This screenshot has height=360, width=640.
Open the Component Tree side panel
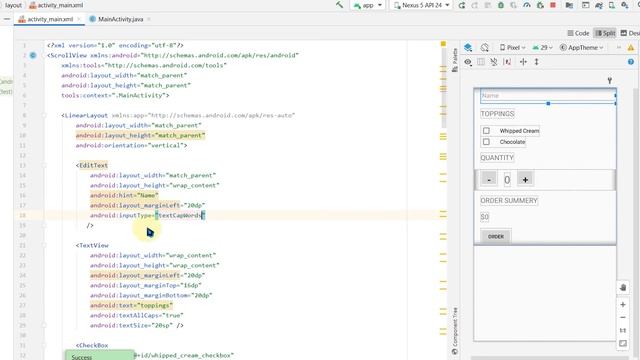(x=455, y=331)
